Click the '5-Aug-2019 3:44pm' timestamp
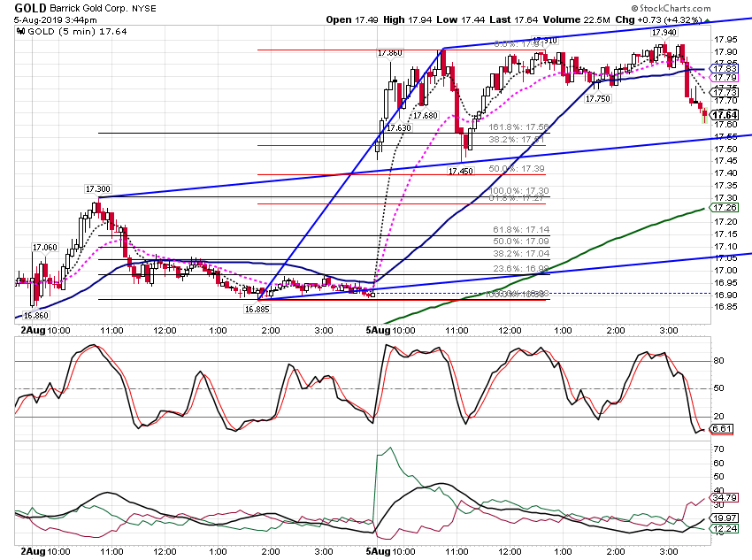Viewport: 752px width, 560px height. coord(56,20)
